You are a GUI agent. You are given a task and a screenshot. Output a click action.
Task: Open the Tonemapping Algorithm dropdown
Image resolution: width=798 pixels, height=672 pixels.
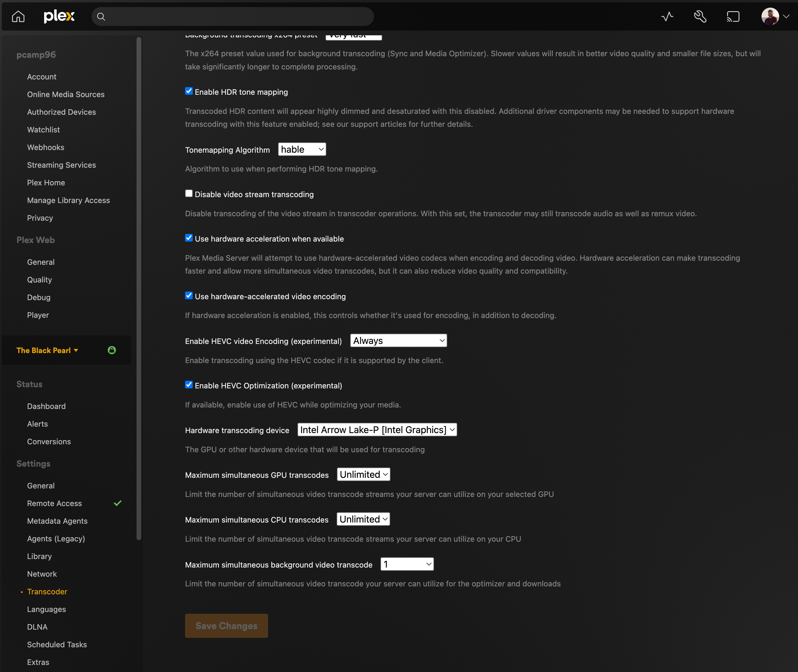(302, 149)
